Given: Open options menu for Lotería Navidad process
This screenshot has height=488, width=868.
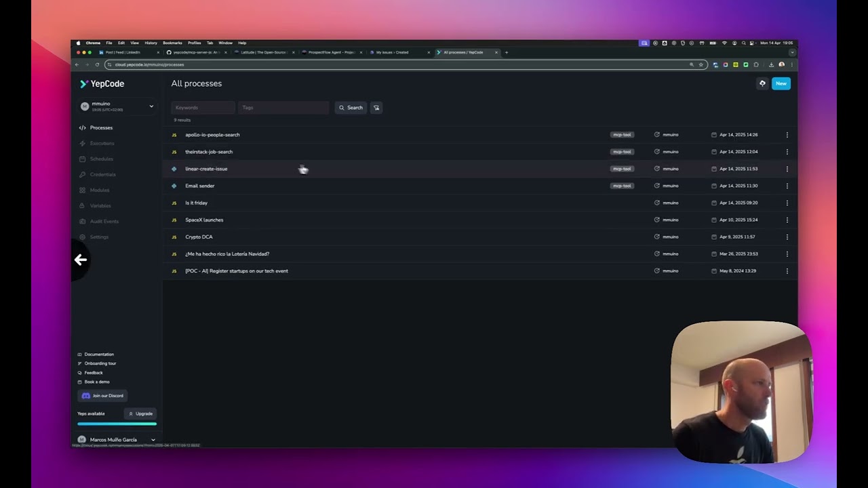Looking at the screenshot, I should pos(787,253).
